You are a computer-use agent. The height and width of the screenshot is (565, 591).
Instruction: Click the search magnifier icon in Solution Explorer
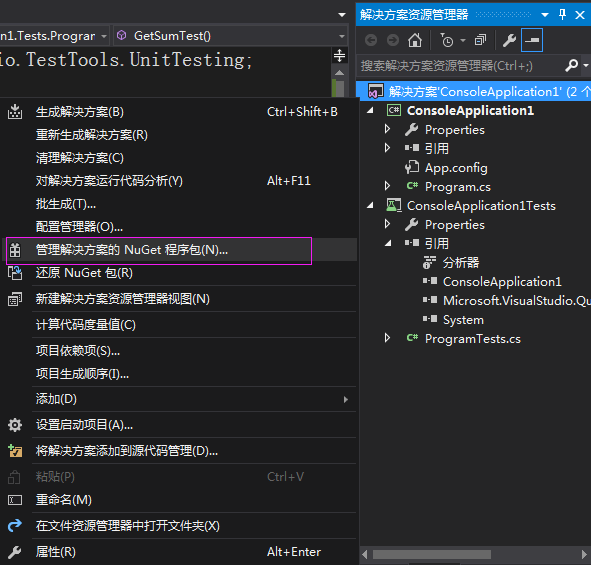coord(571,66)
